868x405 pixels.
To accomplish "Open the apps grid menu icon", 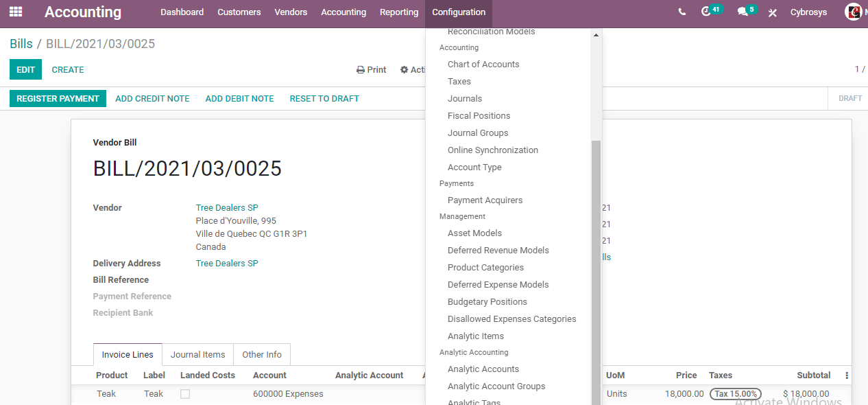I will pyautogui.click(x=16, y=12).
